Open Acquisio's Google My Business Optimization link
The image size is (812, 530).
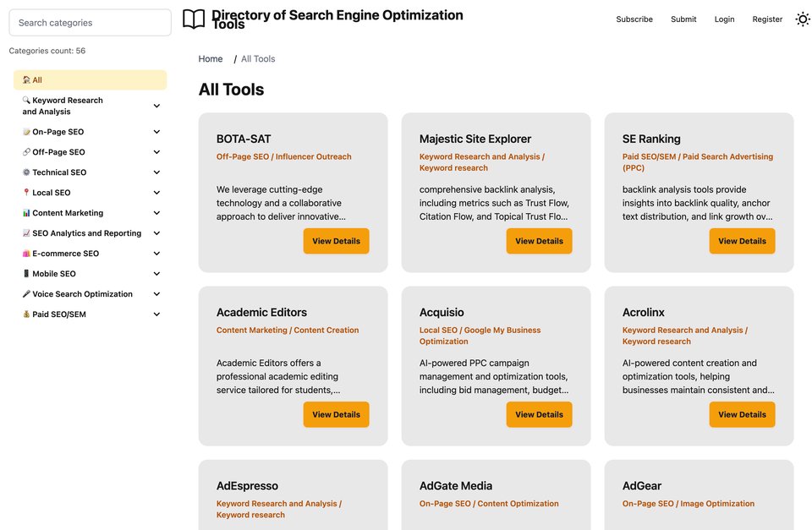pos(480,336)
